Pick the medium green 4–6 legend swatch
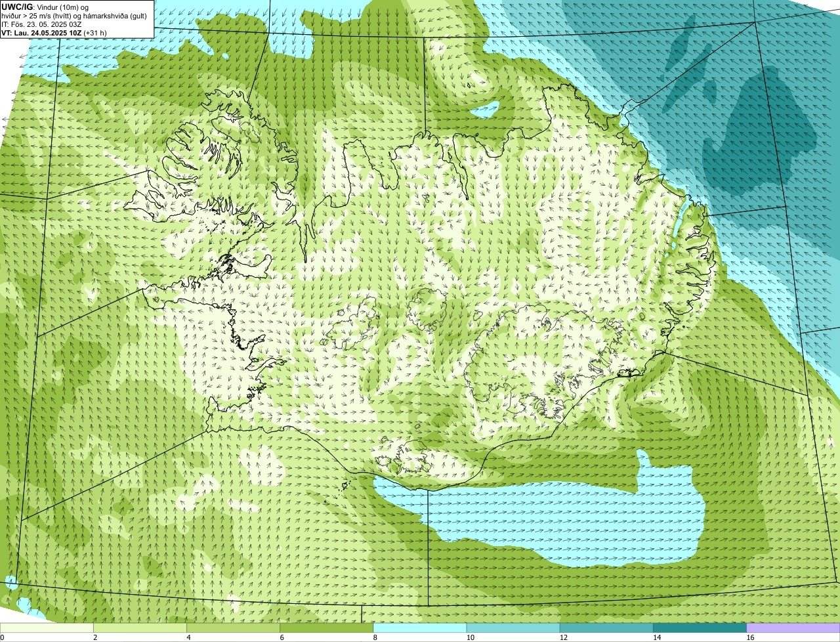The width and height of the screenshot is (840, 642). [x=234, y=628]
